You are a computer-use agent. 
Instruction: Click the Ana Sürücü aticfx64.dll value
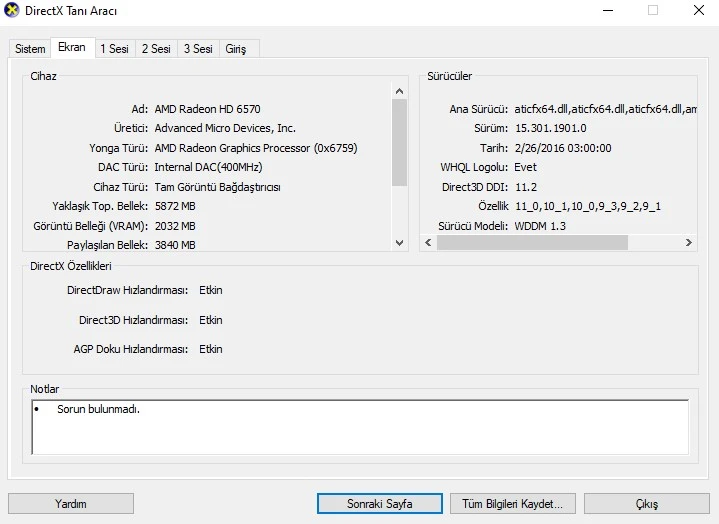605,109
